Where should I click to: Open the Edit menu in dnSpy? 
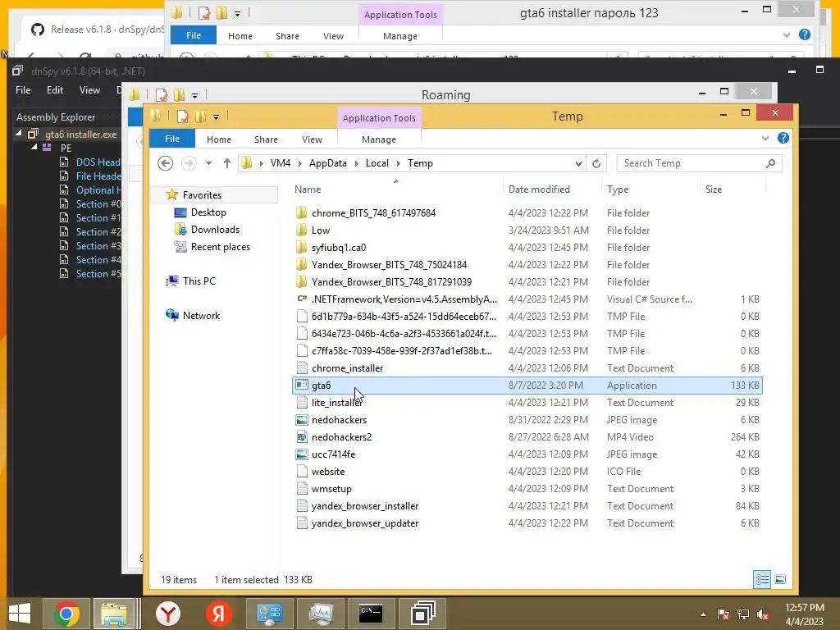pyautogui.click(x=55, y=90)
